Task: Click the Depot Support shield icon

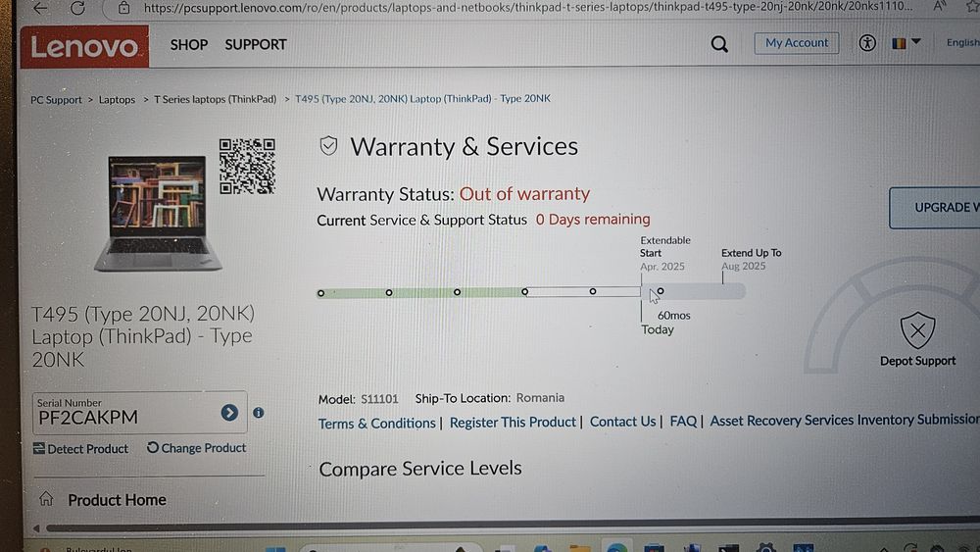Action: [917, 330]
